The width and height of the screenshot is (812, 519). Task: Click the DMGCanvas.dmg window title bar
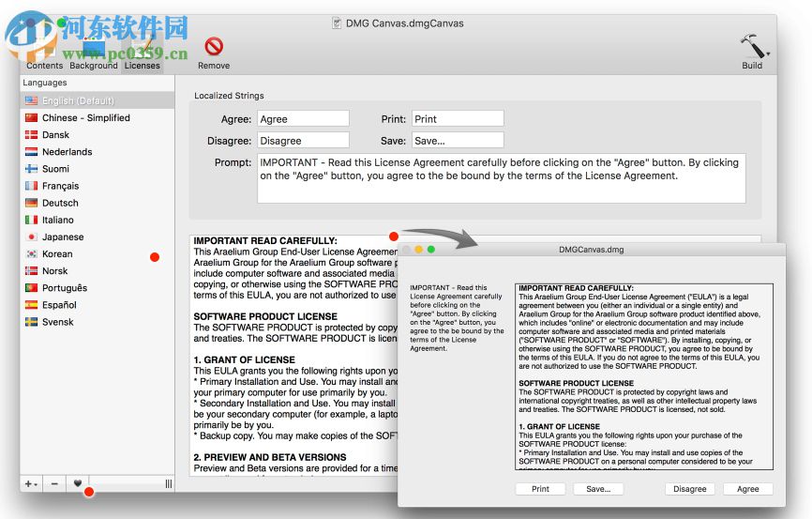[592, 250]
